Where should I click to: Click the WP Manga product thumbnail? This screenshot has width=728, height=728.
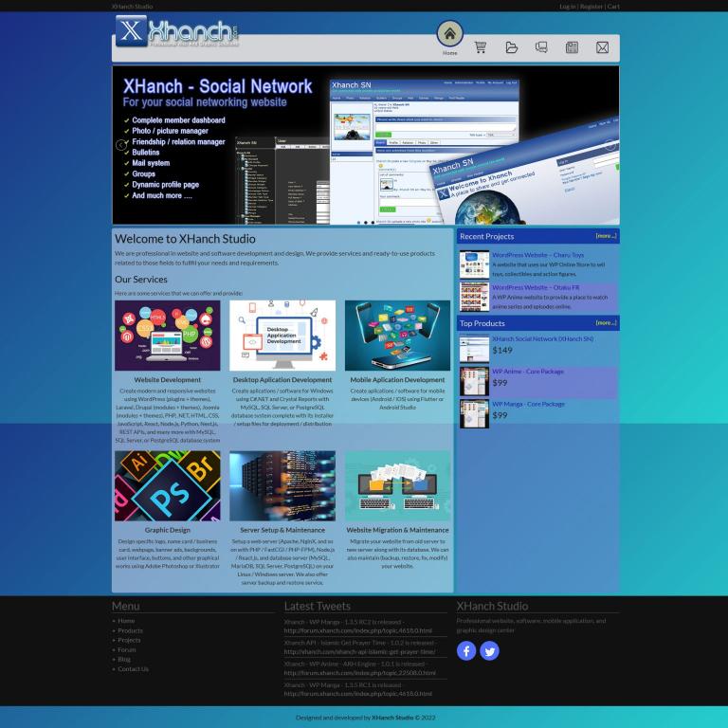474,413
